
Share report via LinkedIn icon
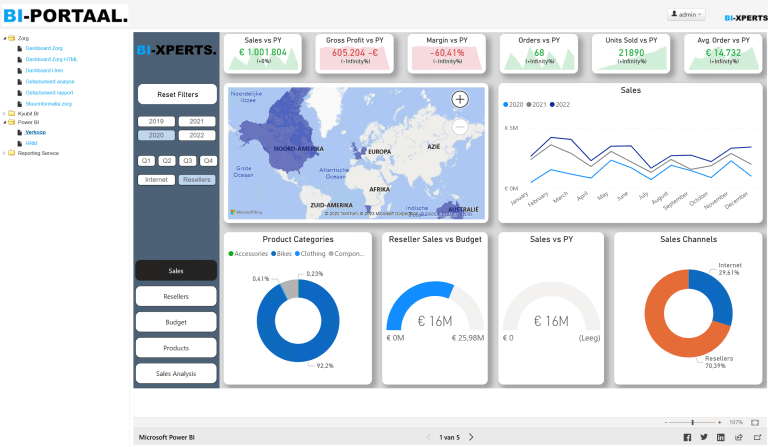tap(721, 437)
